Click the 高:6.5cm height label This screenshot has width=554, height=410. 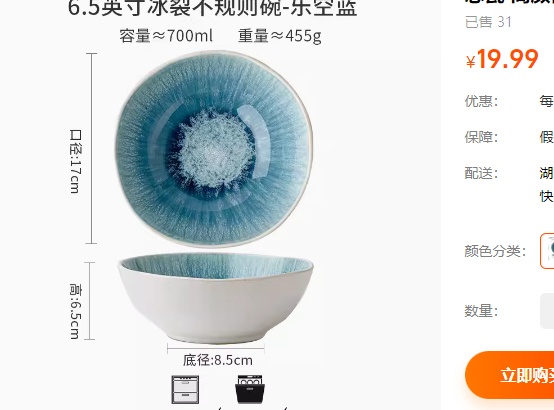(x=75, y=311)
